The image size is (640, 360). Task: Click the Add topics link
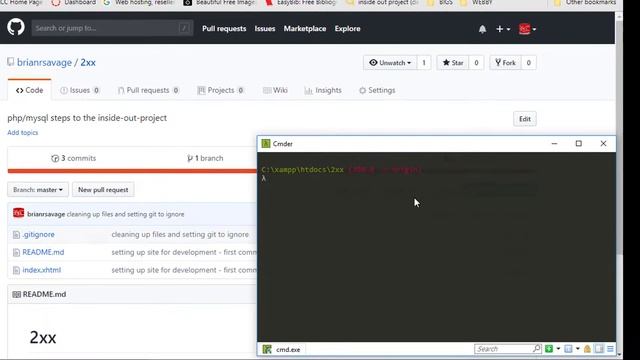coord(22,133)
